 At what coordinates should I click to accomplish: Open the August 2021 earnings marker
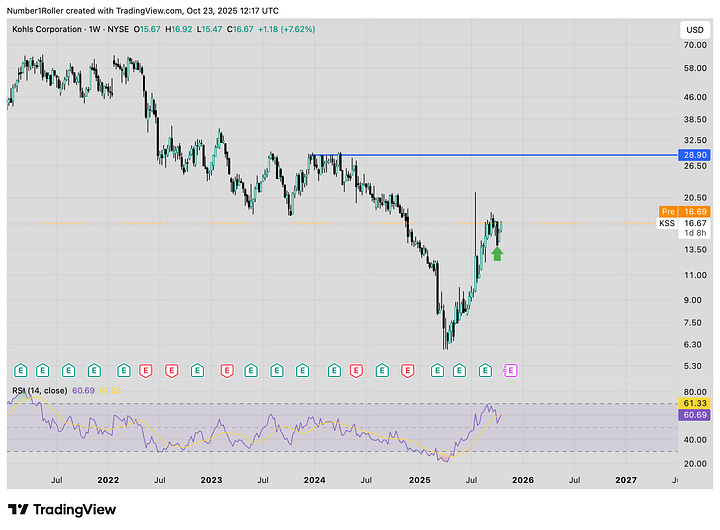tap(68, 370)
